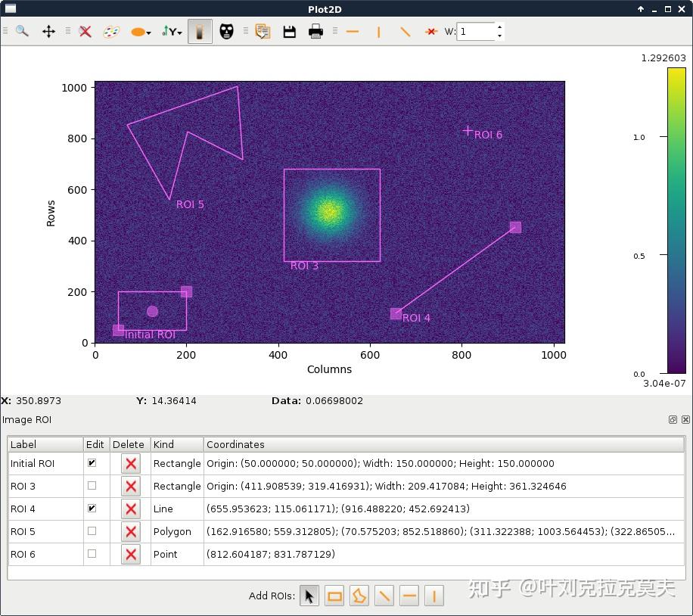The width and height of the screenshot is (693, 616).
Task: Select the pan tool
Action: coord(48,32)
